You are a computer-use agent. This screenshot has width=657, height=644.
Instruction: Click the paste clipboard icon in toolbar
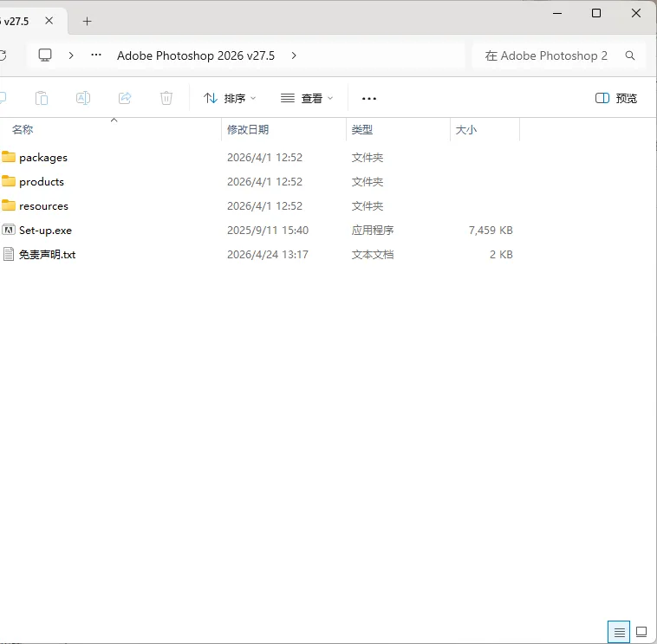(41, 98)
